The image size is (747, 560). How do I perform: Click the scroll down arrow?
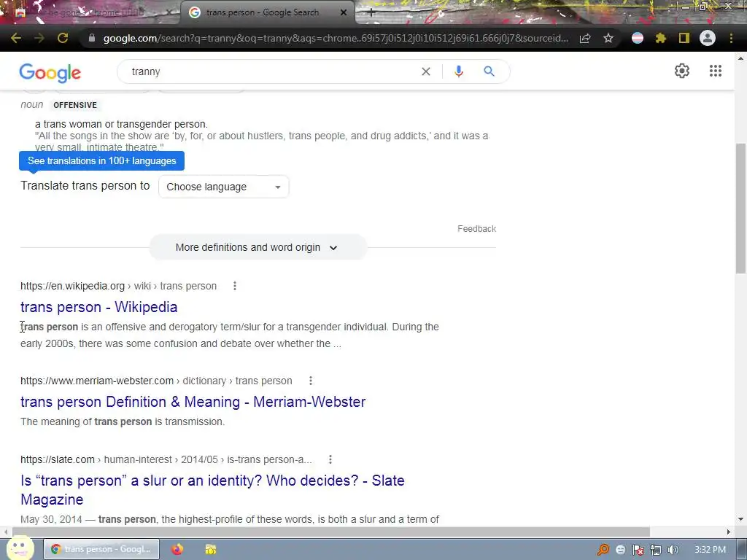click(740, 519)
